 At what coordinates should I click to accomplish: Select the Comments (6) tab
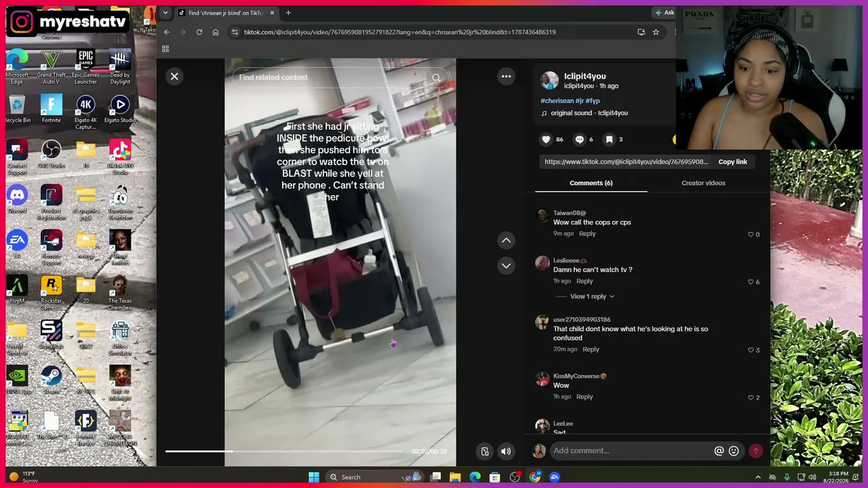click(x=591, y=183)
